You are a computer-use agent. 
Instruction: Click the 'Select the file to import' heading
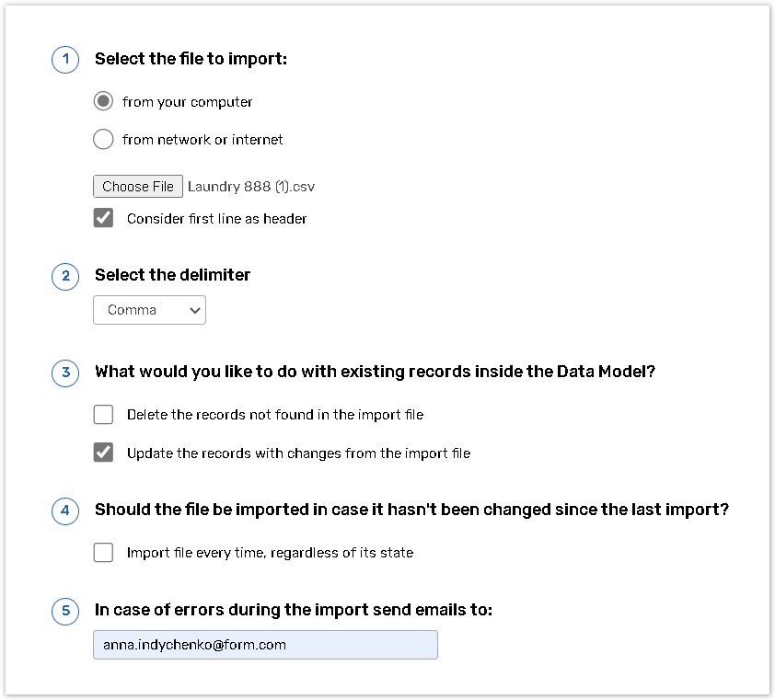191,60
